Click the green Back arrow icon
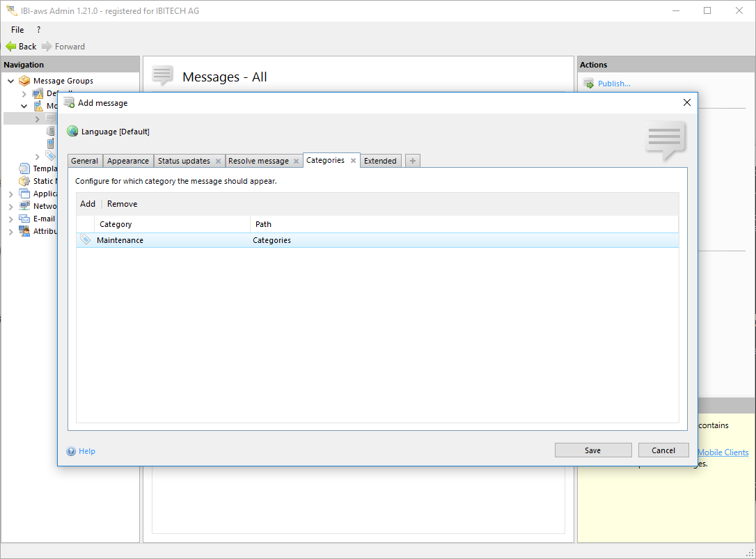This screenshot has height=559, width=756. [10, 47]
